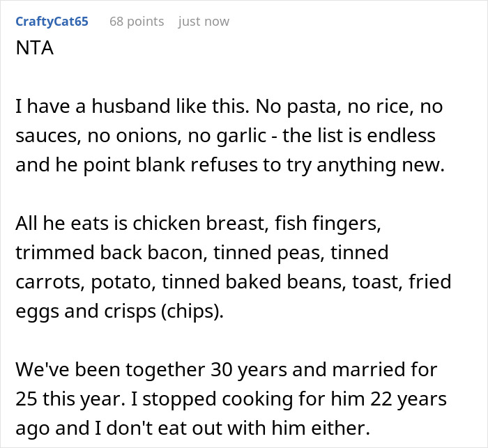Click the NTA verdict text
This screenshot has width=488, height=448.
coord(31,52)
